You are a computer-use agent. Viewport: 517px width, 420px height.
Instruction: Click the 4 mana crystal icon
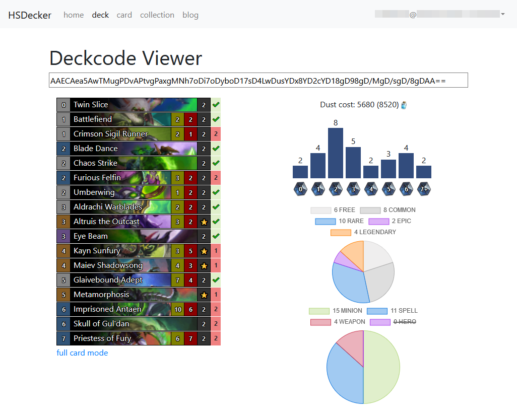pos(371,189)
